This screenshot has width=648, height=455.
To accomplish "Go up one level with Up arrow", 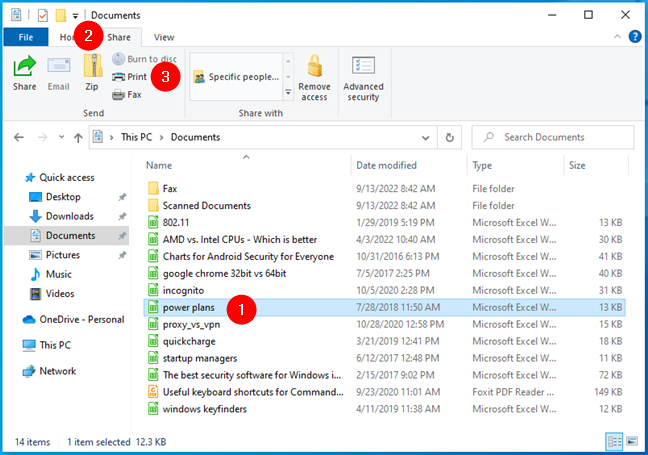I will click(x=78, y=138).
